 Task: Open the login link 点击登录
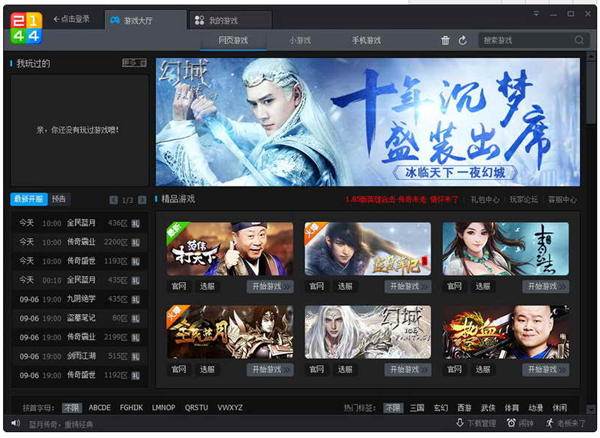pyautogui.click(x=72, y=19)
